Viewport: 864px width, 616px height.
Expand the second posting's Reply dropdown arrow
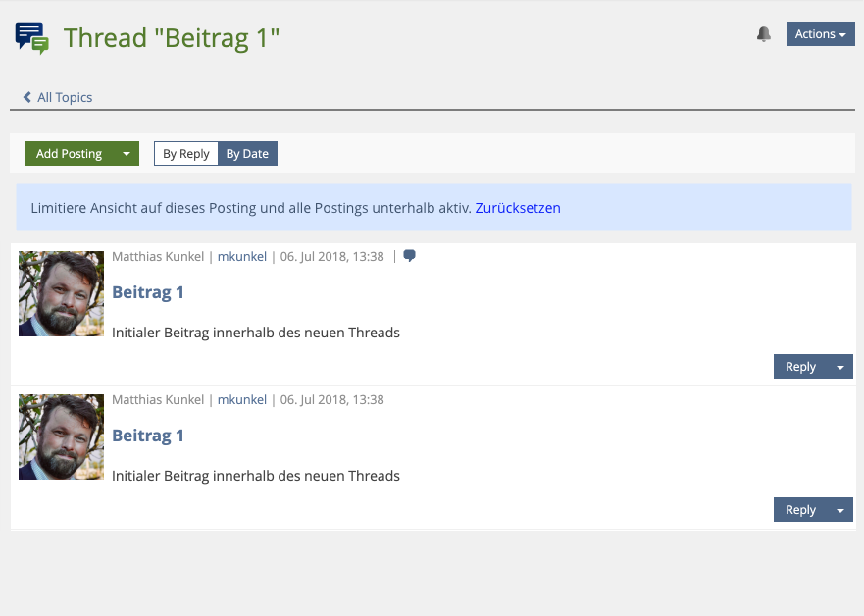840,510
